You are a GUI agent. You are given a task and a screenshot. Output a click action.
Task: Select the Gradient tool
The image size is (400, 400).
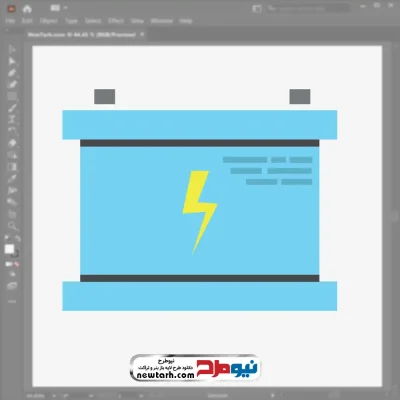[12, 167]
